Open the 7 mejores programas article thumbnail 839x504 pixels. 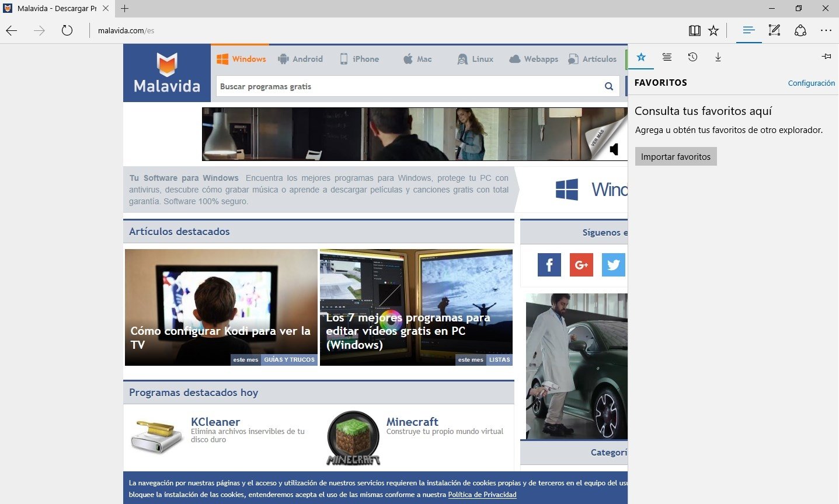416,307
